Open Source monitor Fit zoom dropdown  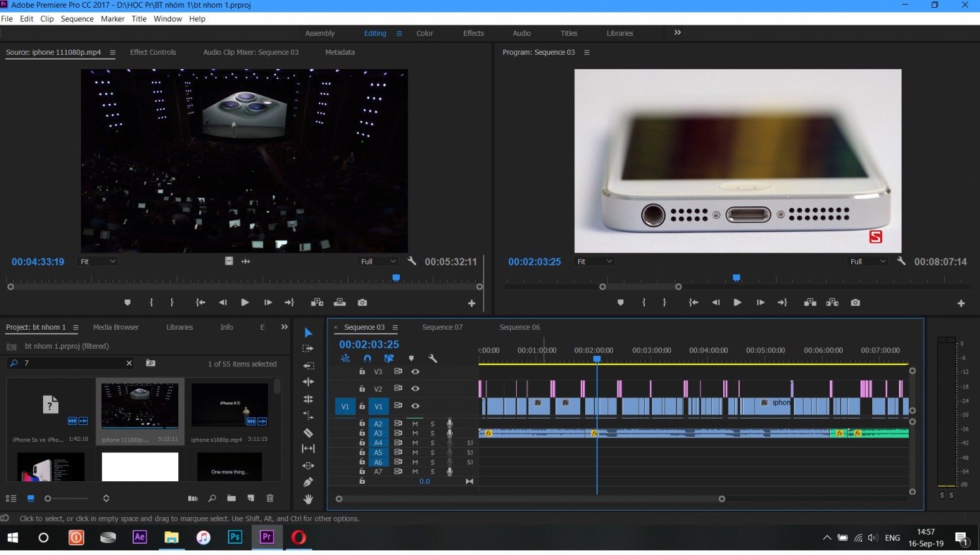[x=97, y=261]
